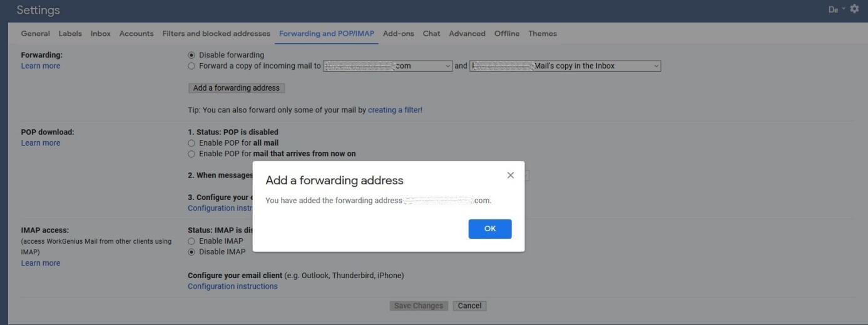The width and height of the screenshot is (868, 325).
Task: Select Disable IMAP radio button
Action: (192, 252)
